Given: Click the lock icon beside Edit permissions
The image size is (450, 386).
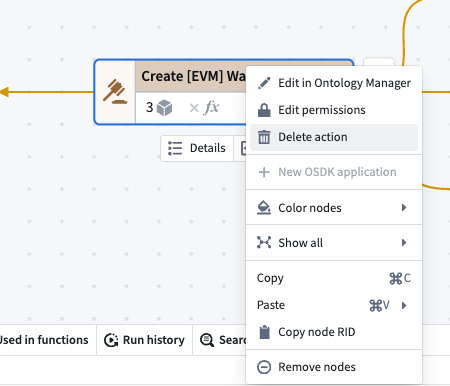Looking at the screenshot, I should [x=264, y=110].
